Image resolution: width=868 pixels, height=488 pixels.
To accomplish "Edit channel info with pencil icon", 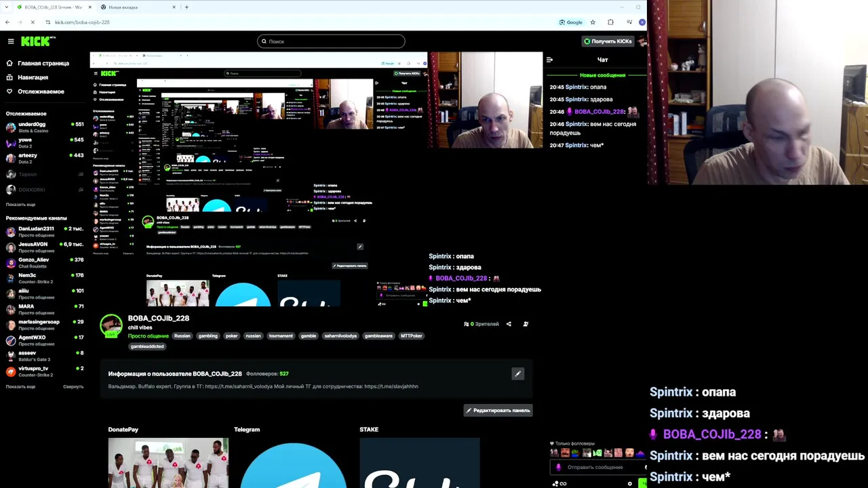I will tap(517, 373).
